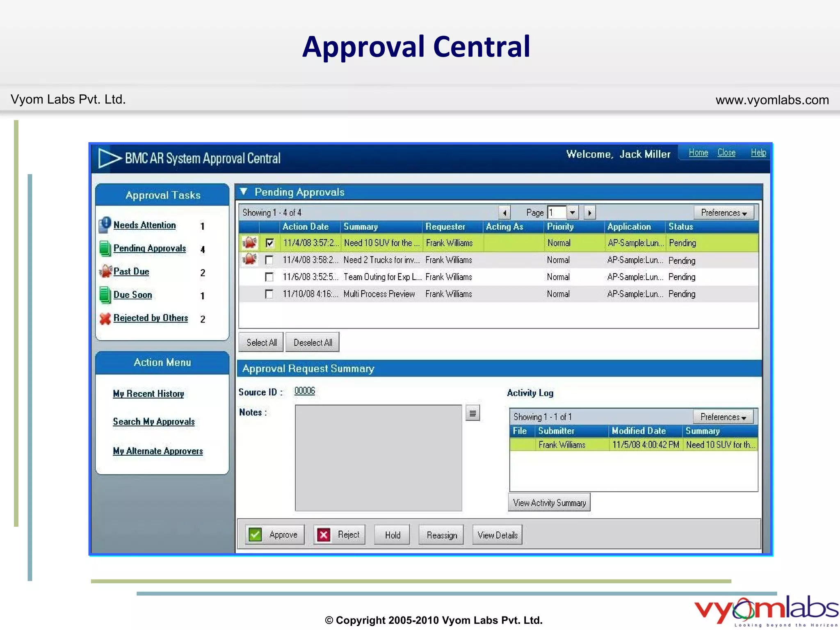Check the Team Outing request checkbox
Image resolution: width=840 pixels, height=630 pixels.
point(269,277)
